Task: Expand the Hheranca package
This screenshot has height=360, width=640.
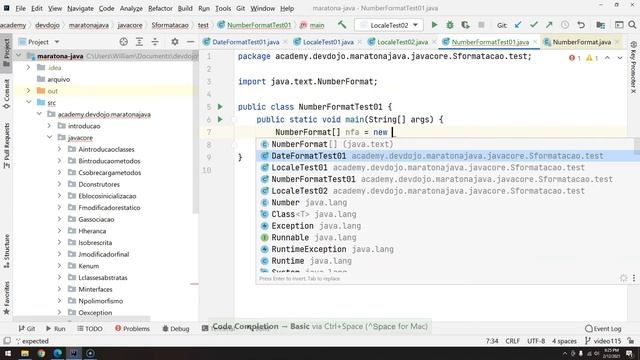Action: (x=60, y=231)
